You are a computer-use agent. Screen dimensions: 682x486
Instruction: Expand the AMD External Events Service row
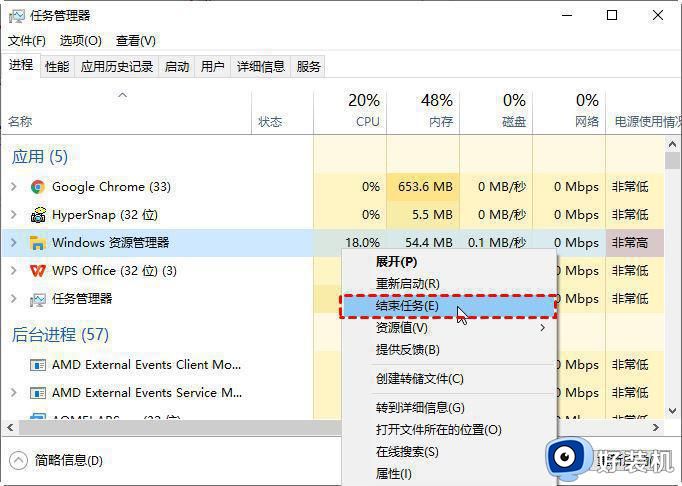[13, 392]
